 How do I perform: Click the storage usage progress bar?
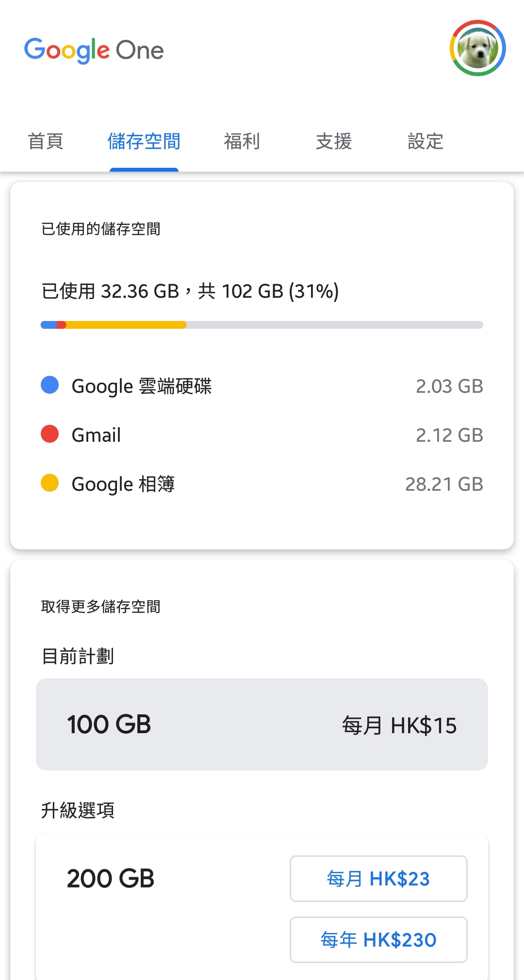point(262,325)
